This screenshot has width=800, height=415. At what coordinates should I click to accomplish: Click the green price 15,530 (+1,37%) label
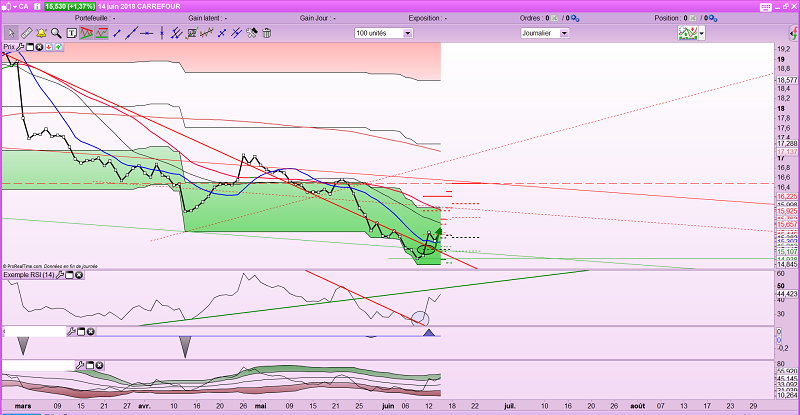click(x=70, y=7)
